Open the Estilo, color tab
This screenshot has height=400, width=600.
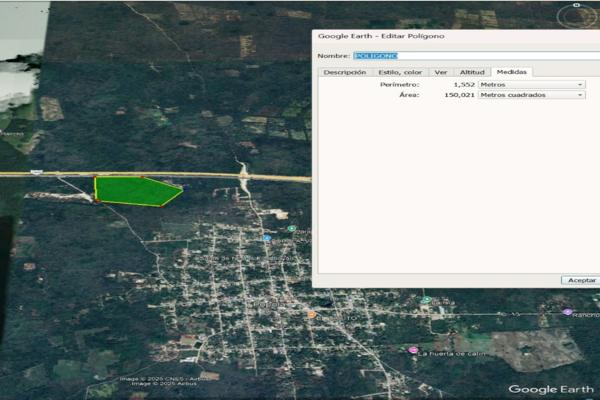(400, 72)
